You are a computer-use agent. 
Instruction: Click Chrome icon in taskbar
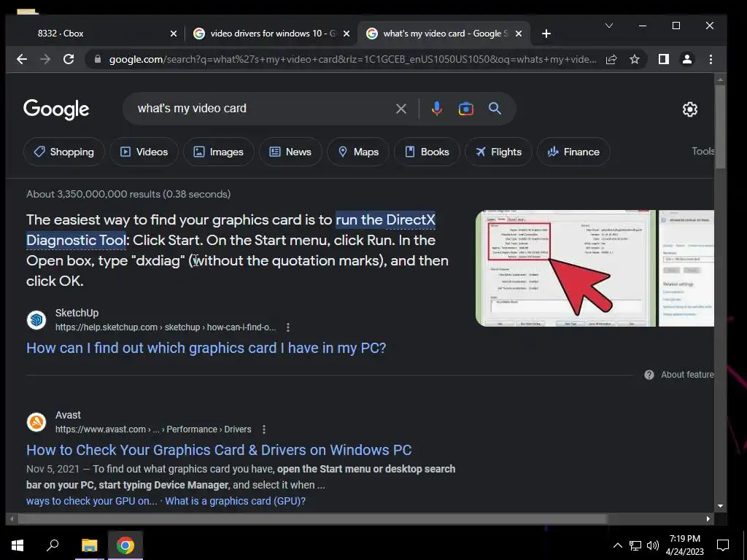pos(125,545)
